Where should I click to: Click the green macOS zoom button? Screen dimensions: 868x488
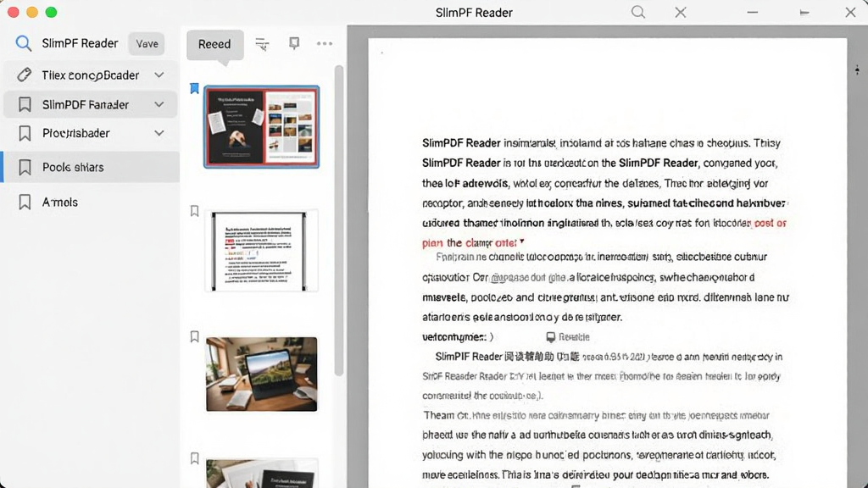[51, 12]
